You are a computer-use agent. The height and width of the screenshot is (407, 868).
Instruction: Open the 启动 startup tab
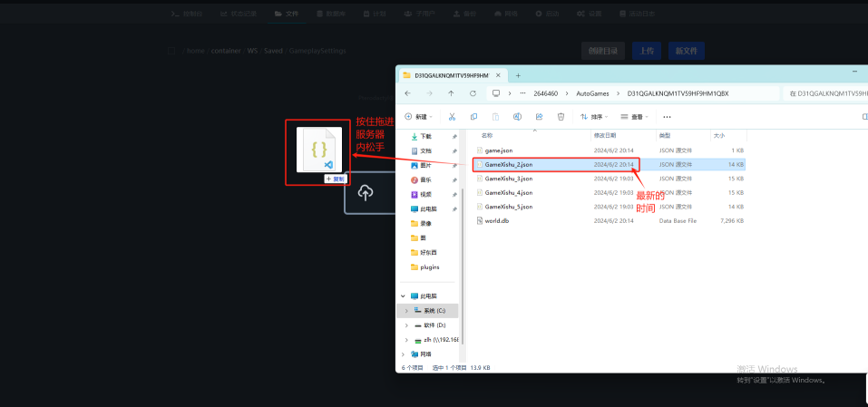(546, 14)
